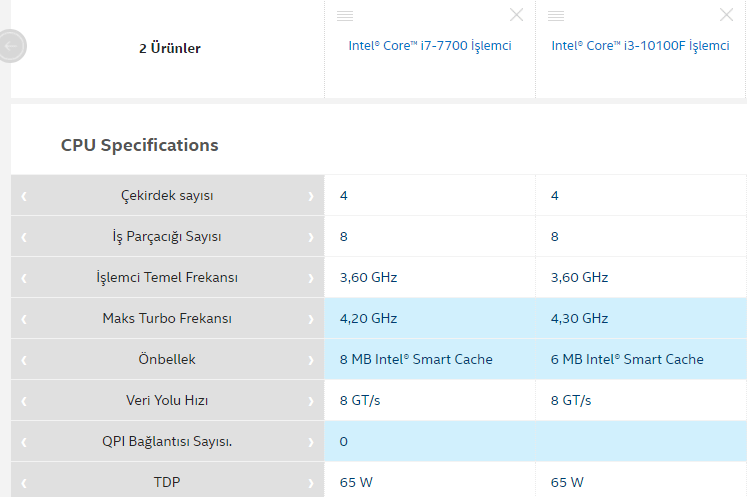Click right chevron on İşlemci Temel Frekansı row
Screen dimensions: 747x497
[311, 278]
